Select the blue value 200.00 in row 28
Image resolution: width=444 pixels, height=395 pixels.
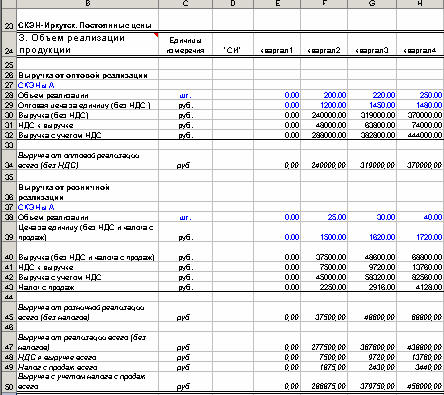click(x=335, y=95)
